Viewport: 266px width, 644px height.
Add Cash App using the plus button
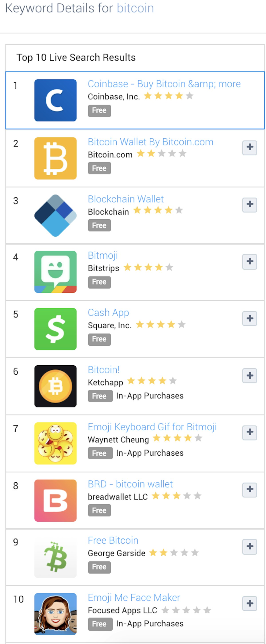click(249, 319)
